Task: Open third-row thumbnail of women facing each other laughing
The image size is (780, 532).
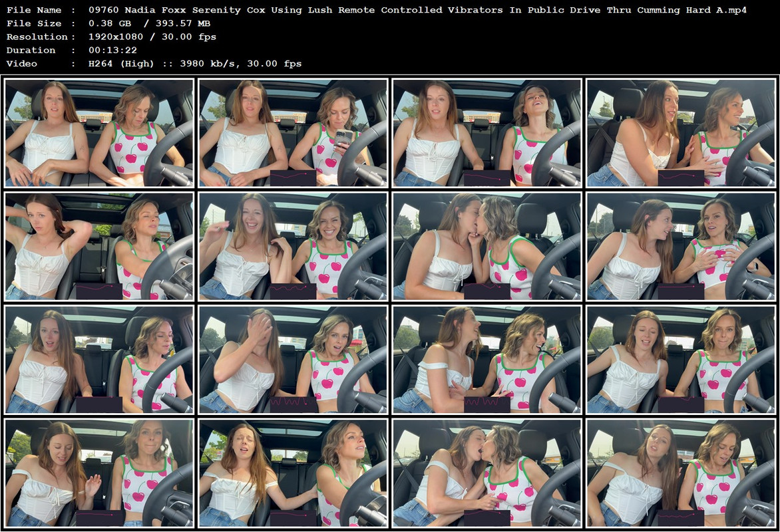Action: (x=487, y=360)
